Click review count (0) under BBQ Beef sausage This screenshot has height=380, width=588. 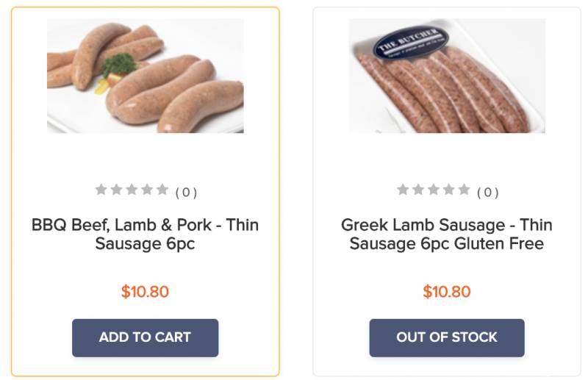pos(186,193)
